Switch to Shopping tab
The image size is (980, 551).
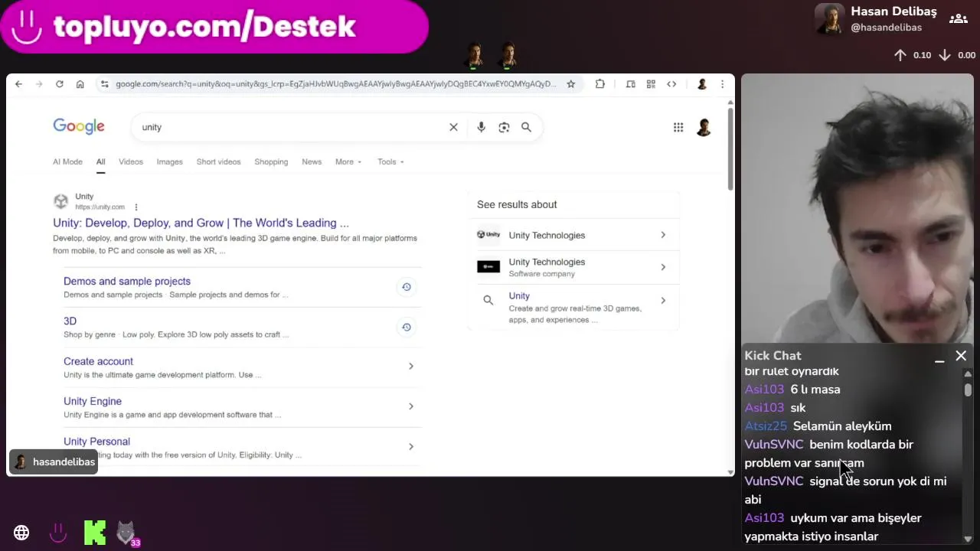coord(271,162)
